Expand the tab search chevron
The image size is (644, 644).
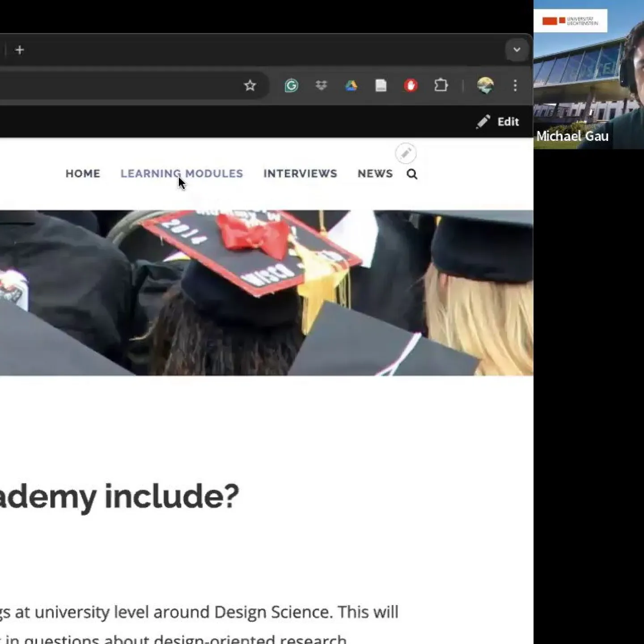517,50
